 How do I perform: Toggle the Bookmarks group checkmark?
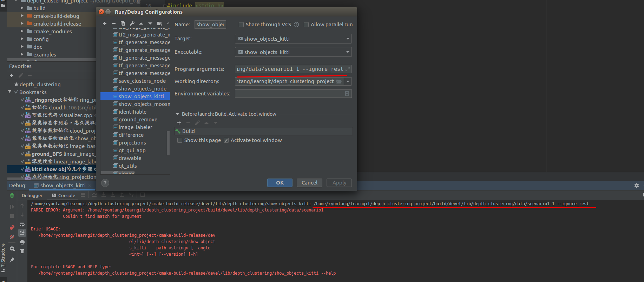point(16,92)
